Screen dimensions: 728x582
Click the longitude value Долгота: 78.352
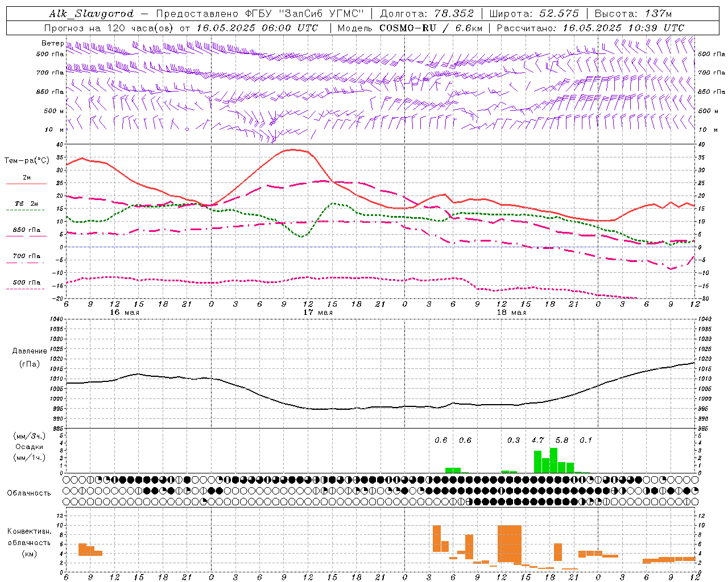[426, 14]
